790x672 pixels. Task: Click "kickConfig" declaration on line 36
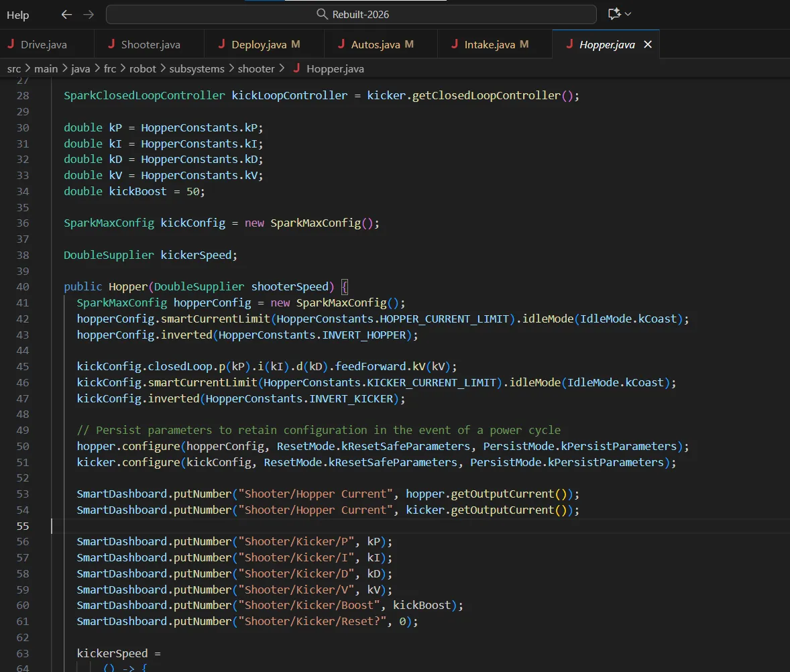tap(193, 223)
